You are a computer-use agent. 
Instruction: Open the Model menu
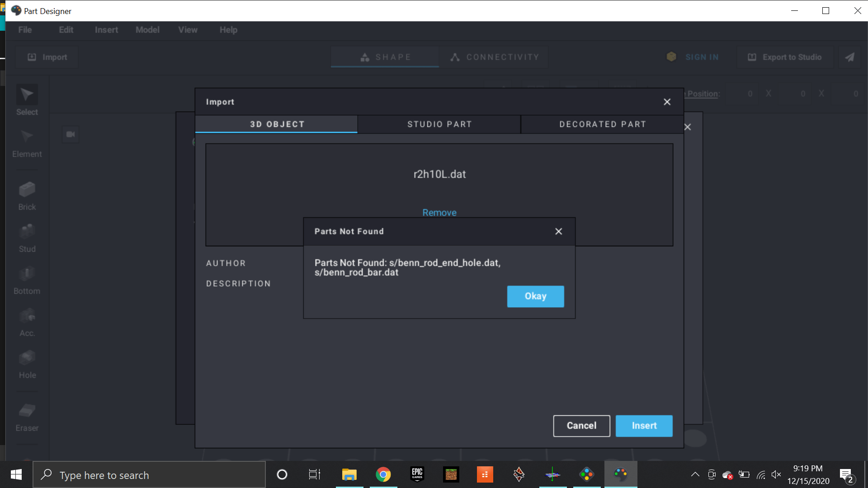(x=147, y=30)
